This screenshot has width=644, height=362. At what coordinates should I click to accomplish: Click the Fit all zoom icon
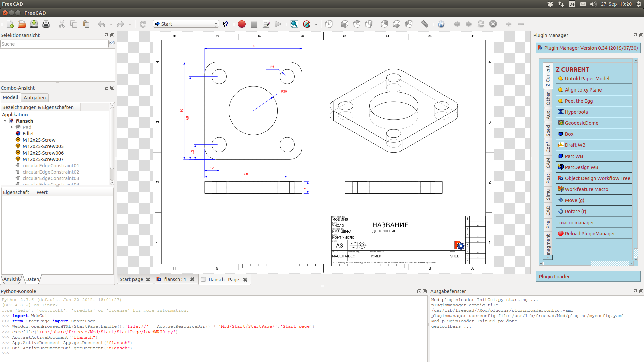tap(294, 24)
